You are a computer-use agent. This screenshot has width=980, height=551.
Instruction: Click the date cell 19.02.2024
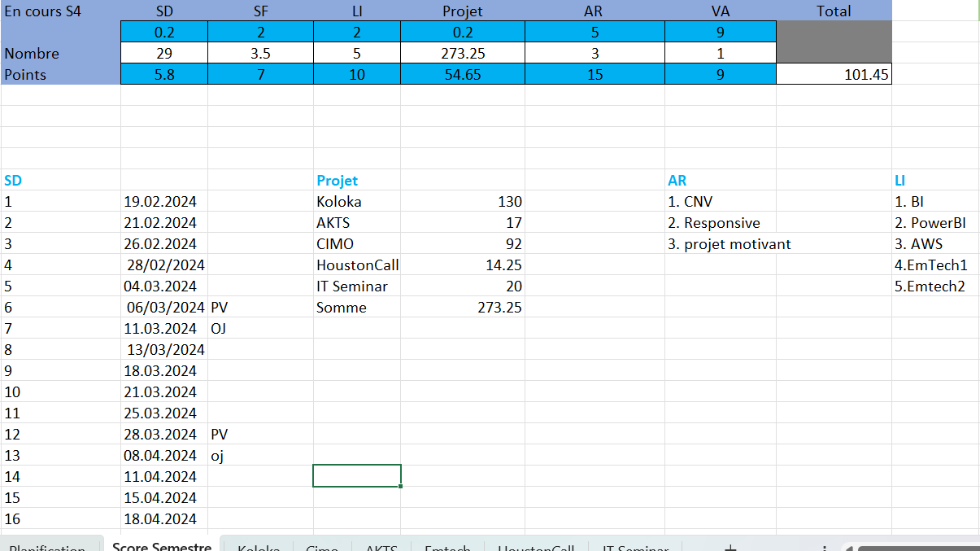click(x=163, y=202)
